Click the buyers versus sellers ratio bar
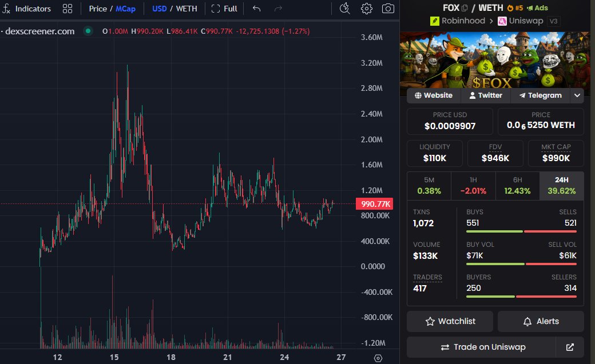595x364 pixels. [521, 297]
